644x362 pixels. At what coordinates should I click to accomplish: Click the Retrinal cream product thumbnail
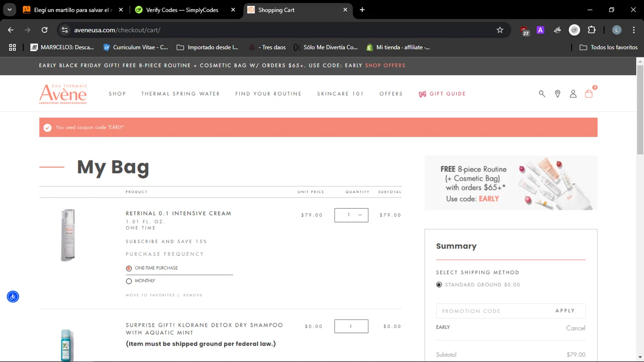(x=68, y=235)
